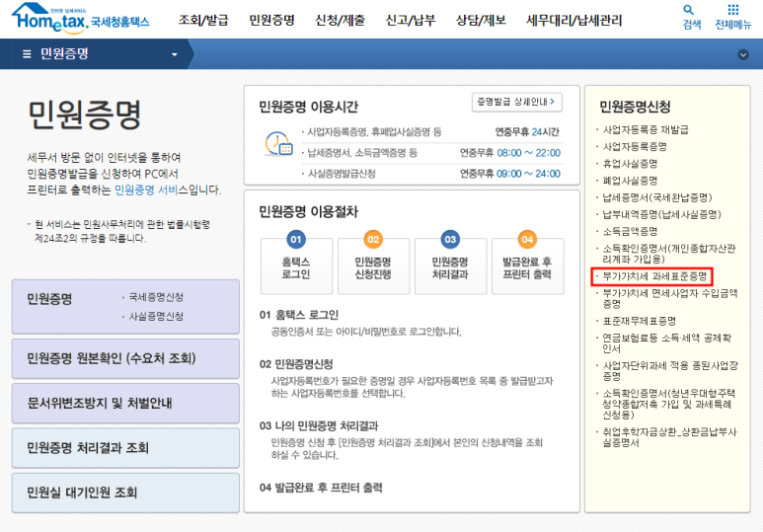Image resolution: width=763 pixels, height=532 pixels.
Task: Open the 신고/납부 top menu
Action: [x=411, y=20]
